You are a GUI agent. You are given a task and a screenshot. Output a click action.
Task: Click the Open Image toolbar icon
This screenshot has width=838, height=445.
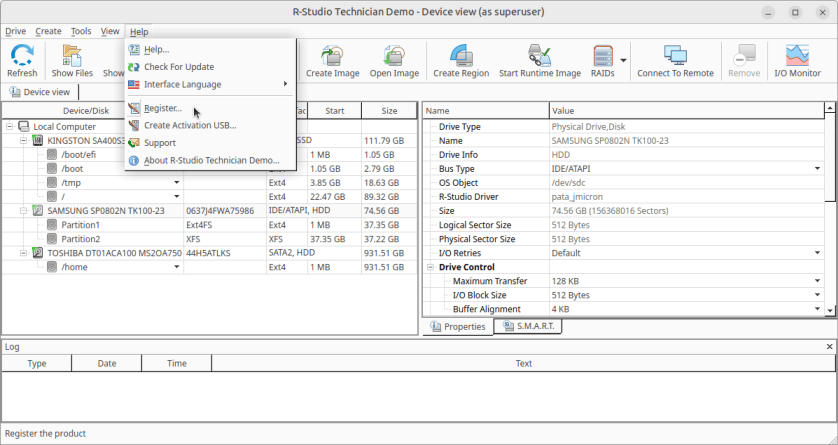click(394, 55)
